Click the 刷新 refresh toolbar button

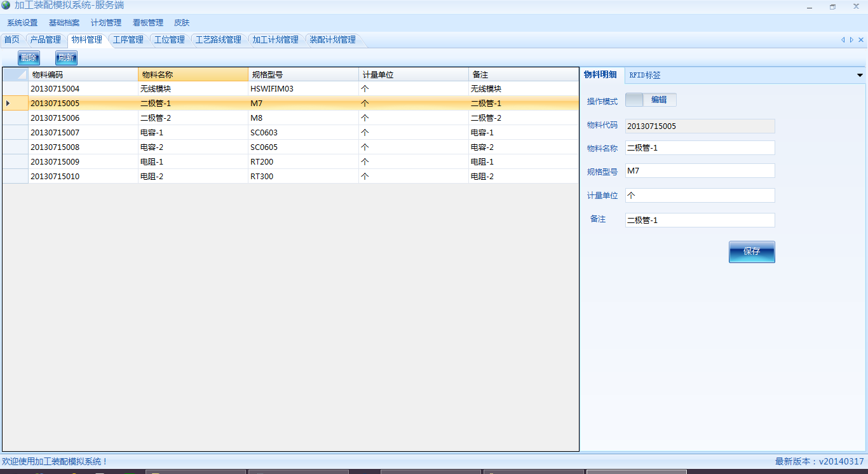click(x=66, y=58)
